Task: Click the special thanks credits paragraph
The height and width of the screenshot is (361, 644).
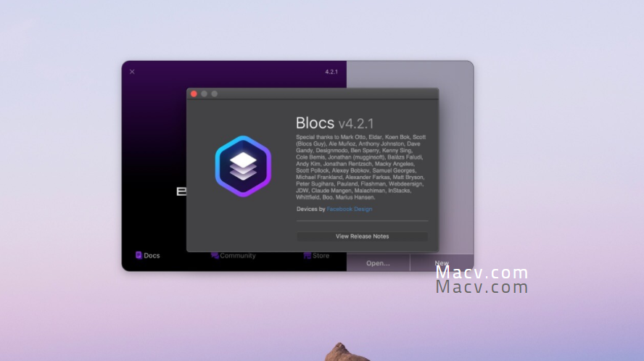Action: click(x=360, y=167)
